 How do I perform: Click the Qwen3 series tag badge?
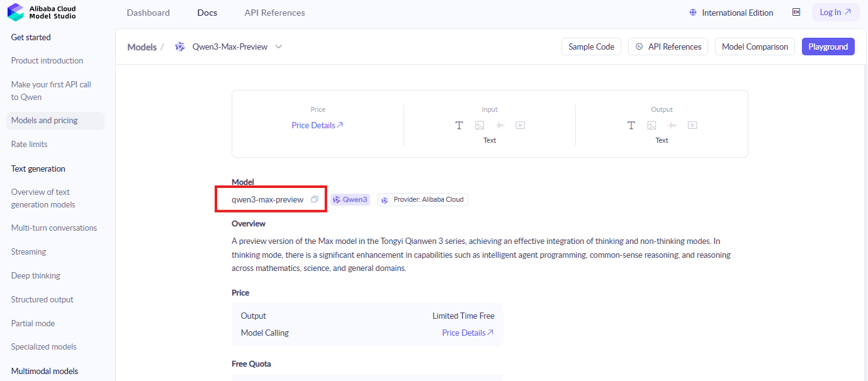pos(350,199)
